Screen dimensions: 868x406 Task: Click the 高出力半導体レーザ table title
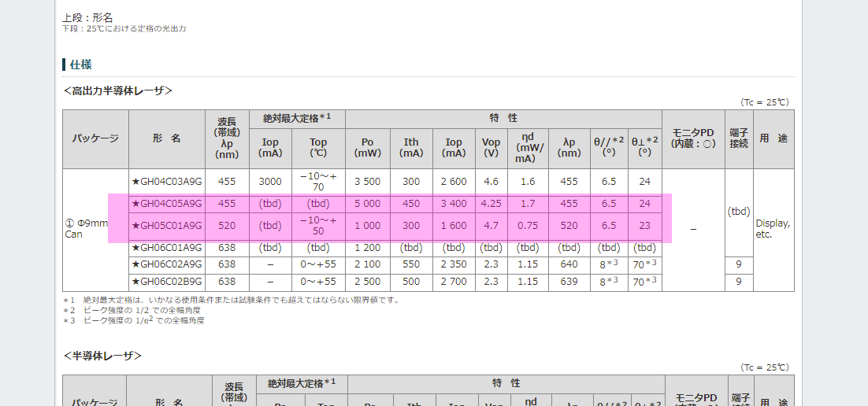[118, 90]
